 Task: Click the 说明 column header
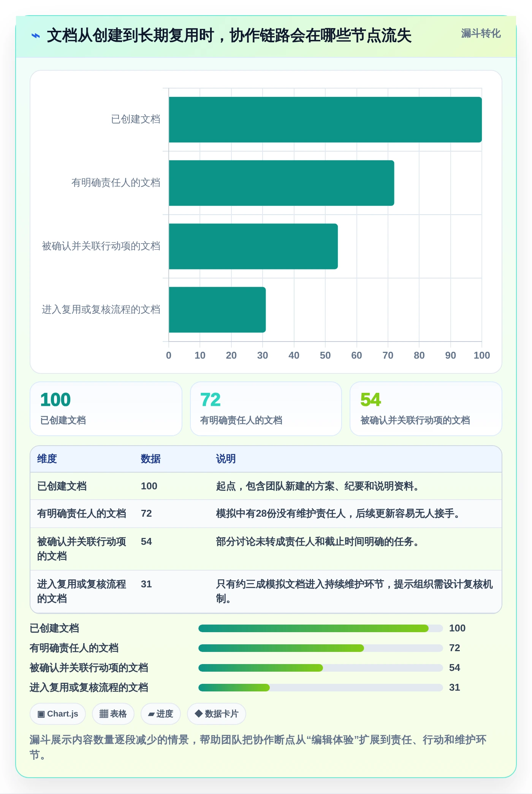226,459
